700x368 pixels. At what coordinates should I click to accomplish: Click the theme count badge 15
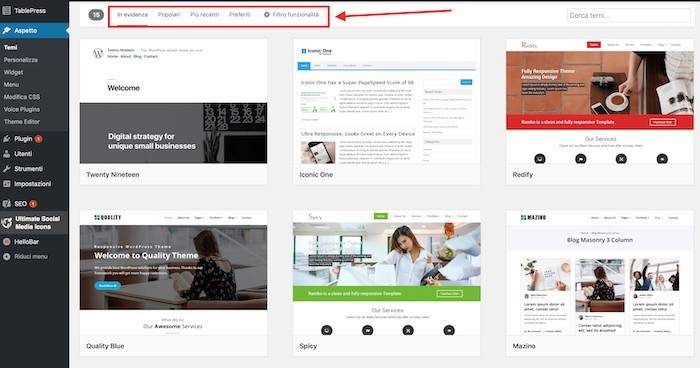tap(96, 15)
